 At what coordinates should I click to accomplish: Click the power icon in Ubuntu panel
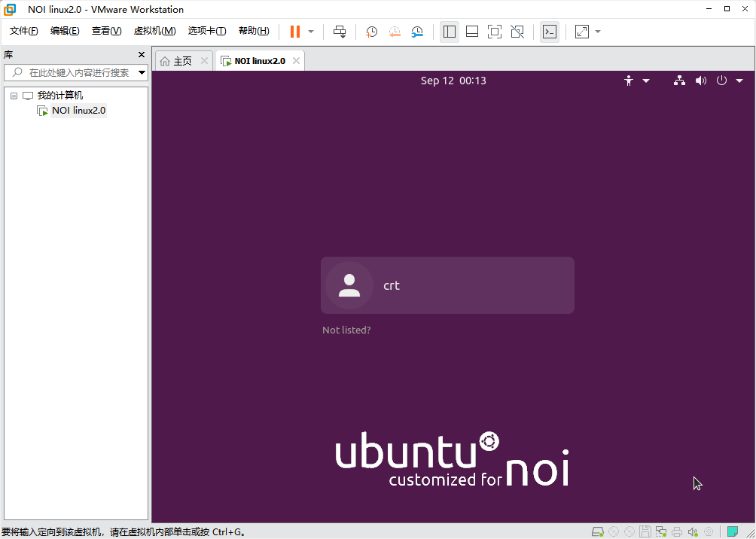[x=721, y=81]
